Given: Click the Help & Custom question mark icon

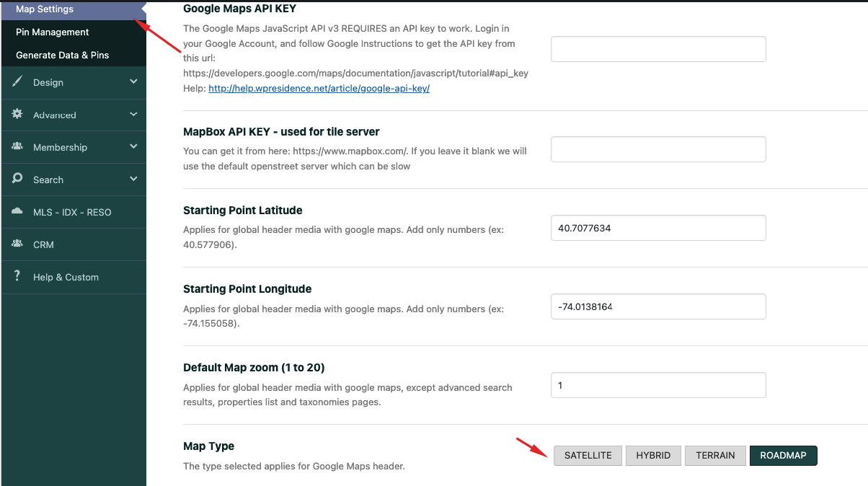Looking at the screenshot, I should coord(17,276).
